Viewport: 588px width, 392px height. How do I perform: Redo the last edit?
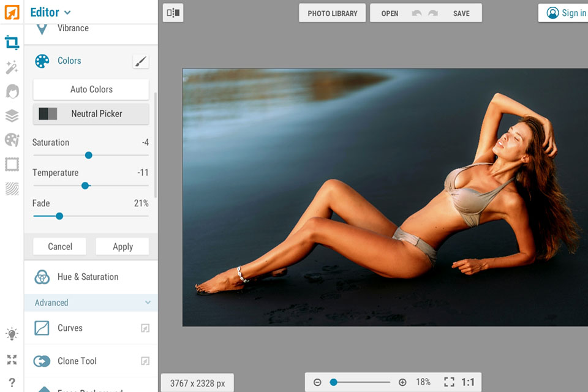point(433,13)
